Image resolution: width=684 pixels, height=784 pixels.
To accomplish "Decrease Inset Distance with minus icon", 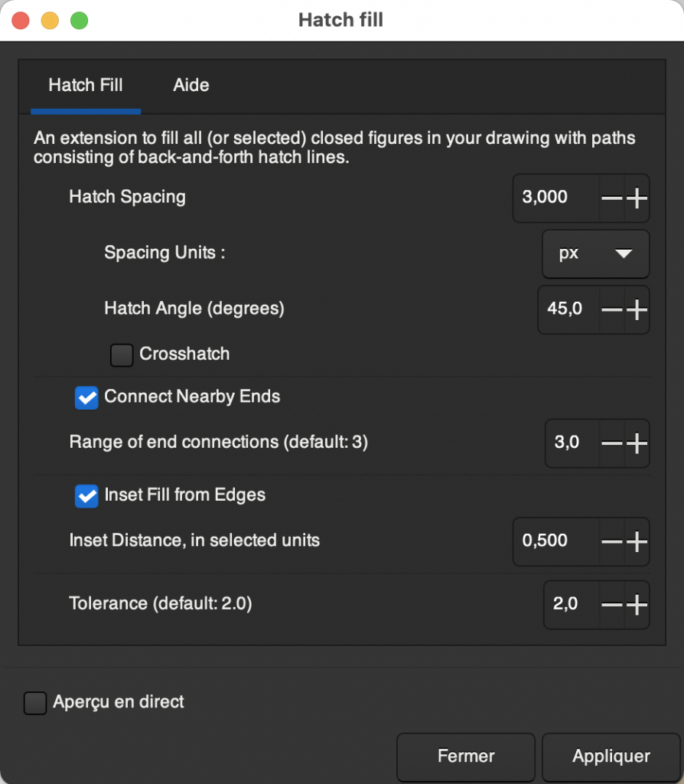I will coord(611,542).
